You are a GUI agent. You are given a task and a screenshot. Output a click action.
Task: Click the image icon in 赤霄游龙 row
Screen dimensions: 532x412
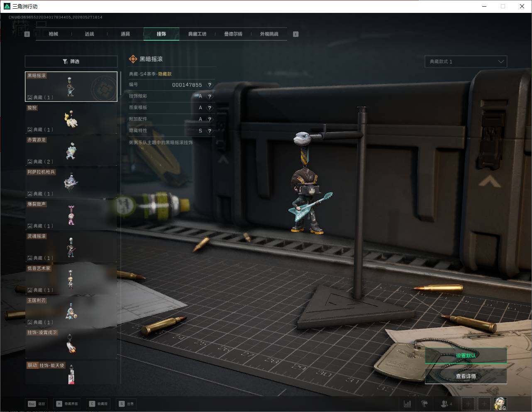[30, 162]
